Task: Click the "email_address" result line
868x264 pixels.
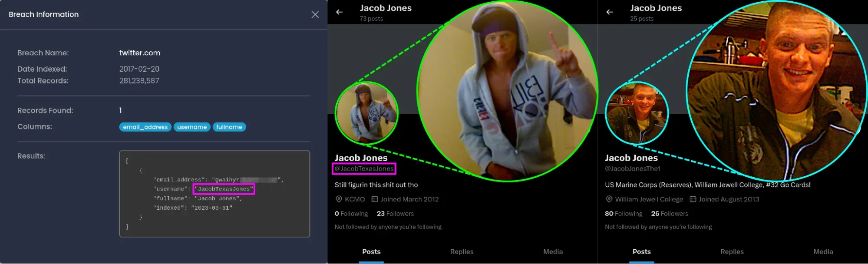Action: [x=218, y=180]
